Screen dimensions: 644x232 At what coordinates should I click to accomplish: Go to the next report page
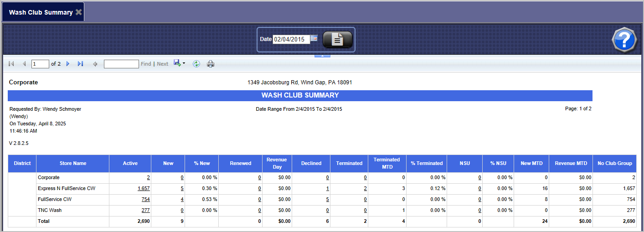coord(68,64)
